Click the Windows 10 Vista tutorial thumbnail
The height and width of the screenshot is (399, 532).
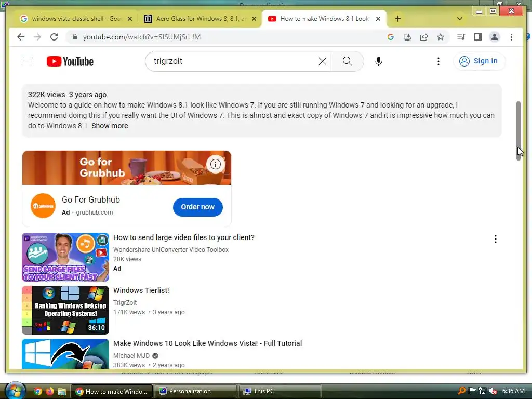[65, 353]
